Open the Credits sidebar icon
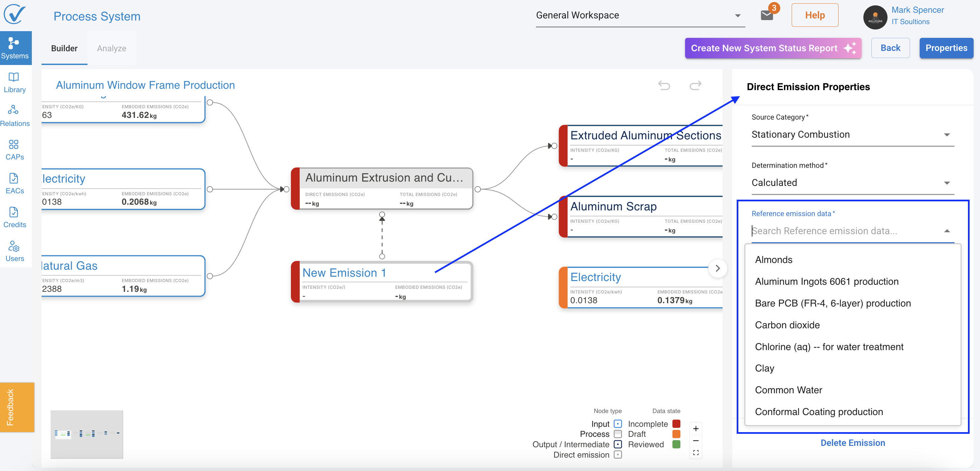Image resolution: width=980 pixels, height=471 pixels. click(x=14, y=212)
